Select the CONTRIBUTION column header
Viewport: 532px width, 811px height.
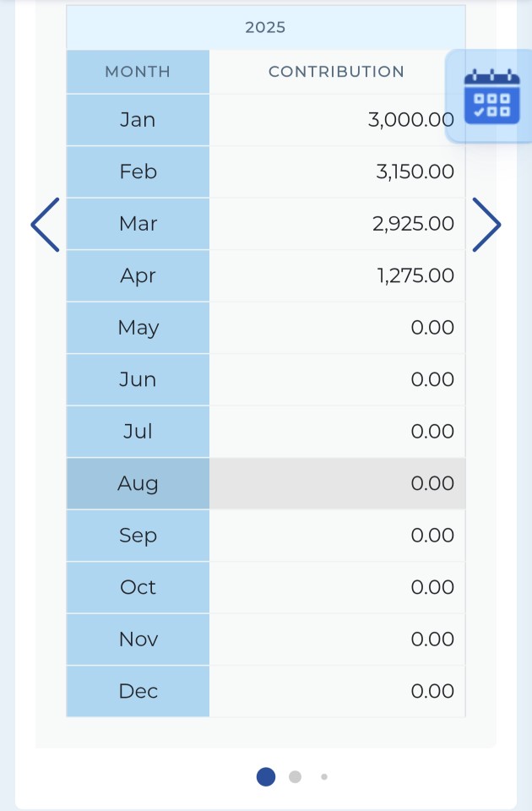(x=337, y=72)
